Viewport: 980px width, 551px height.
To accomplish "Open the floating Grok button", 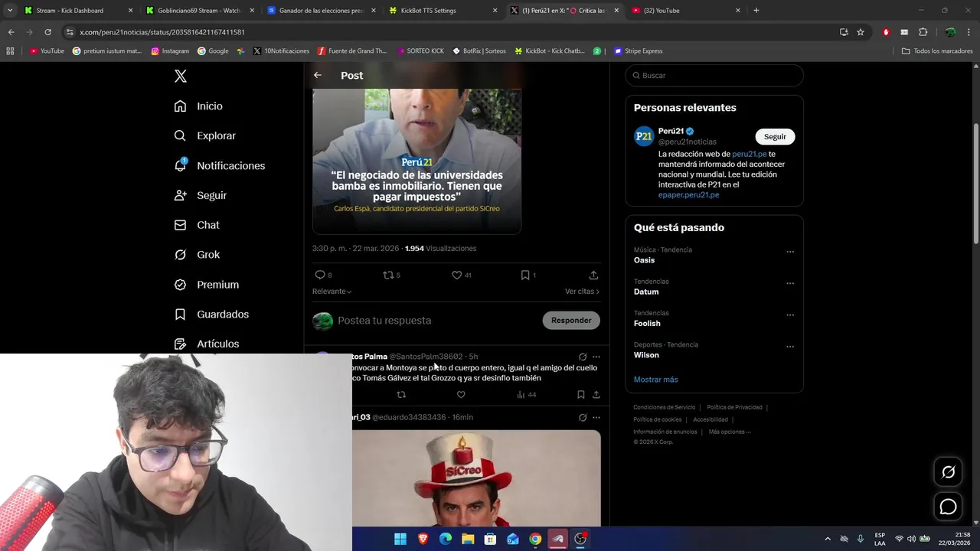I will [x=948, y=472].
